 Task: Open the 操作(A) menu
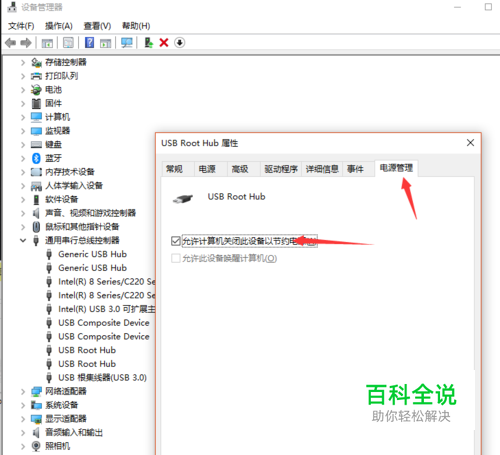[x=59, y=26]
